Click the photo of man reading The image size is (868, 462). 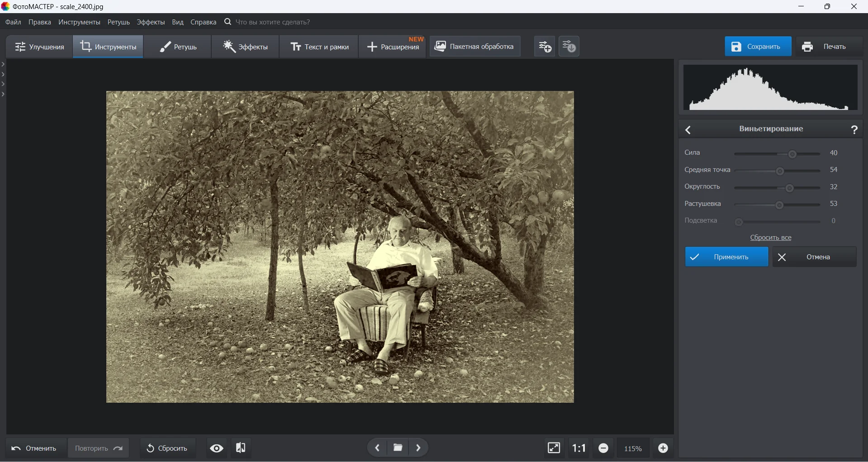click(340, 247)
